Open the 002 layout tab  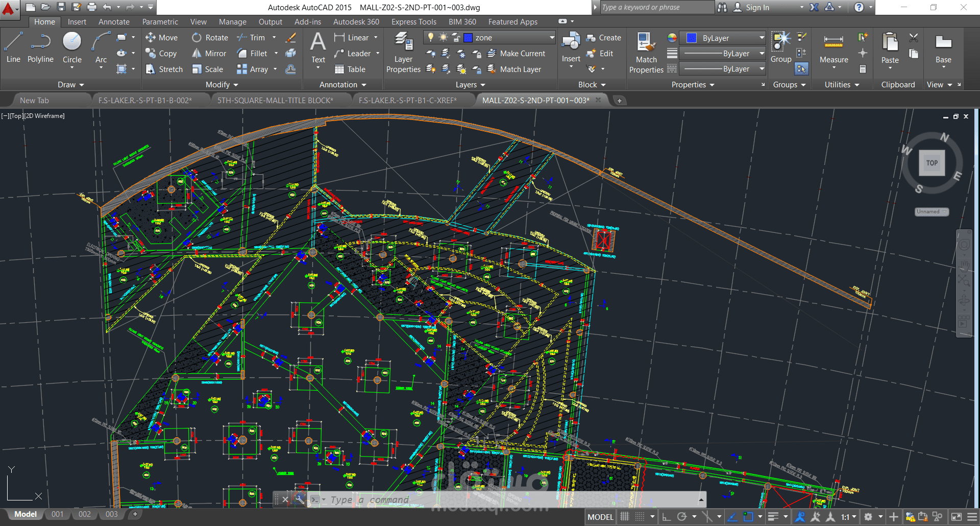tap(85, 514)
